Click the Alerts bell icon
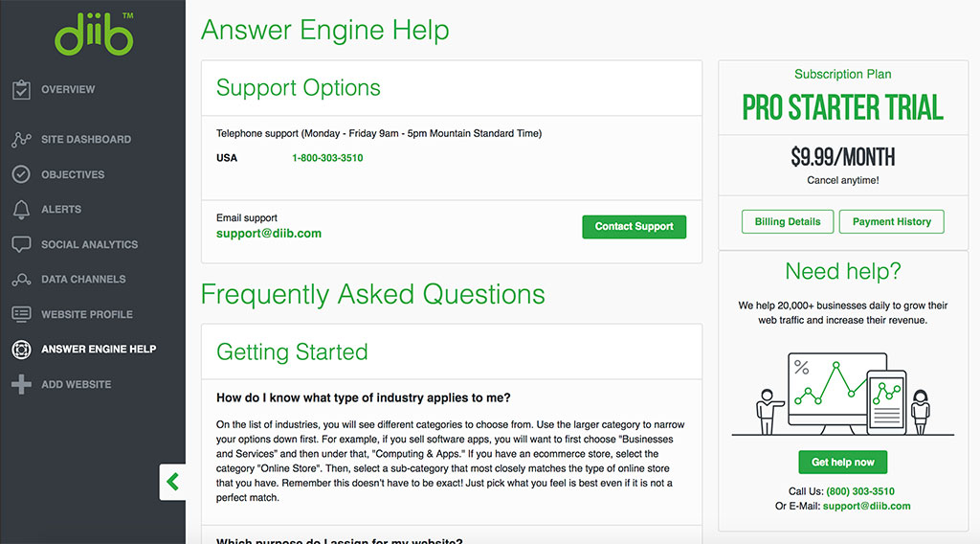The height and width of the screenshot is (544, 980). pos(21,210)
